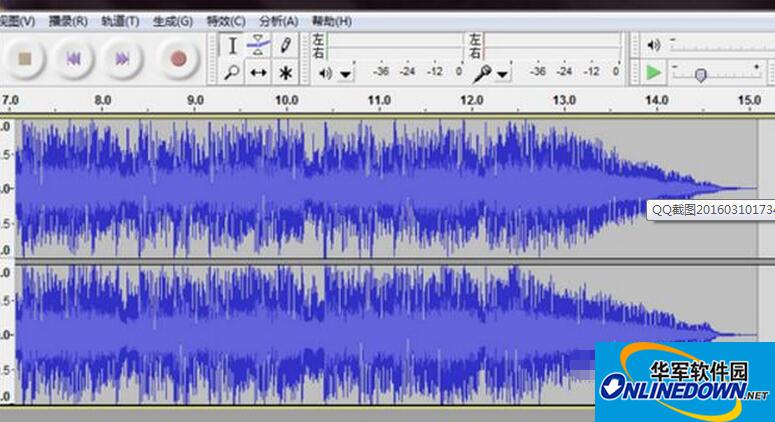The image size is (775, 422).
Task: Select the Zoom magnifier tool
Action: tap(232, 73)
